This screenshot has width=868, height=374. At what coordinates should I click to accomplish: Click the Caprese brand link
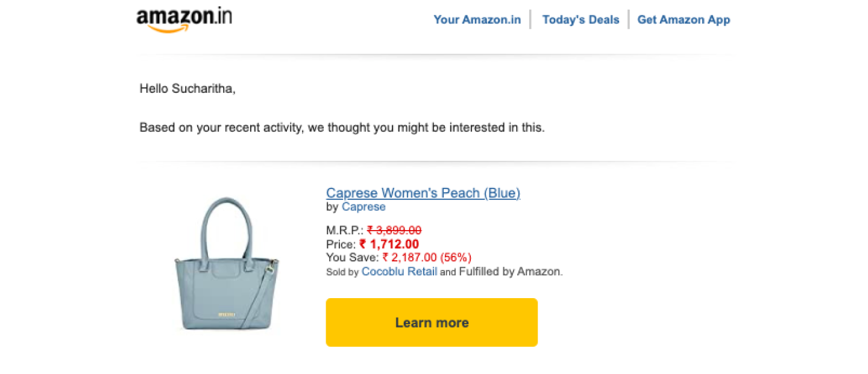point(363,207)
